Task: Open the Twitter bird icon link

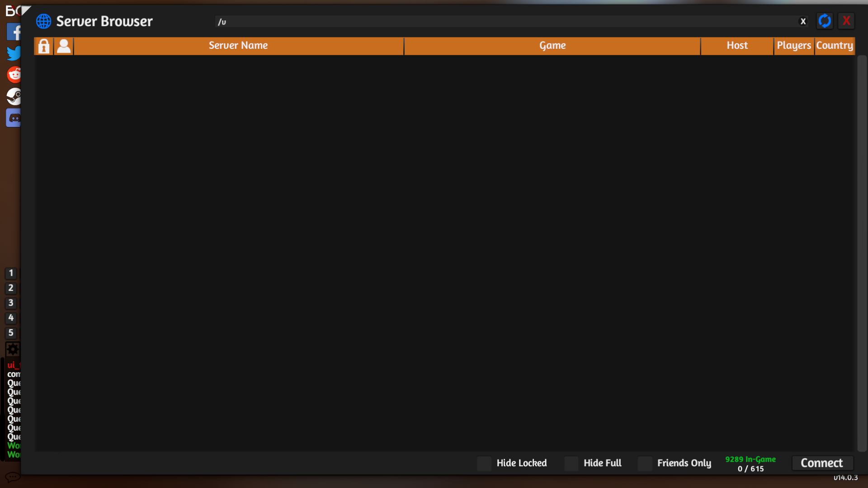Action: 14,53
